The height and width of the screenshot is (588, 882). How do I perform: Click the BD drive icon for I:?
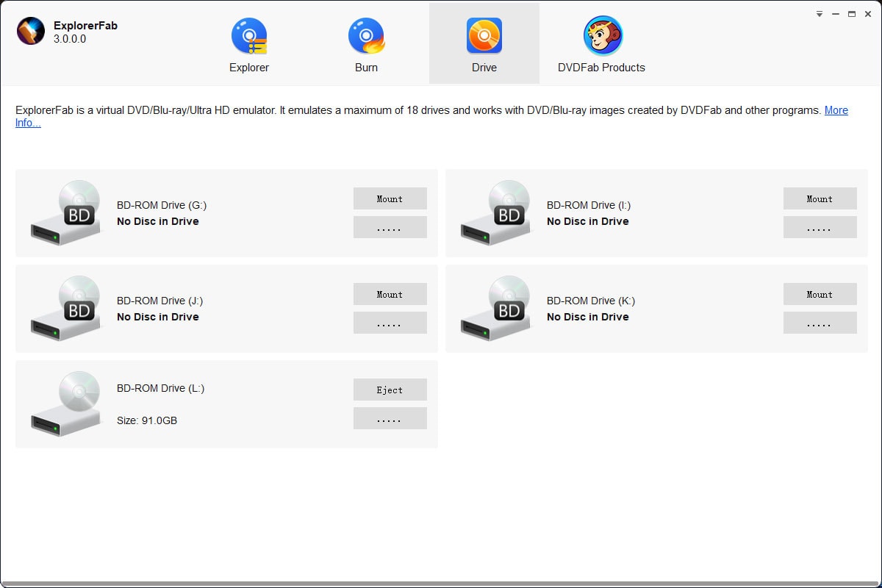(496, 213)
